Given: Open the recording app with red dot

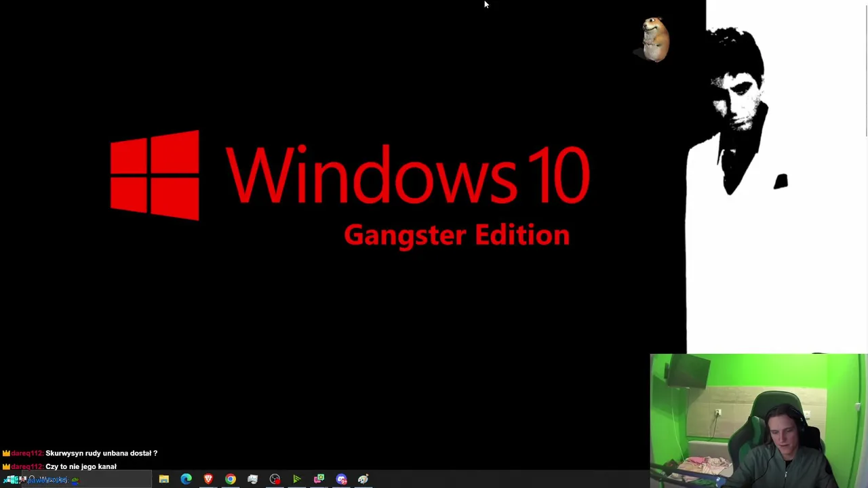Looking at the screenshot, I should click(x=275, y=479).
